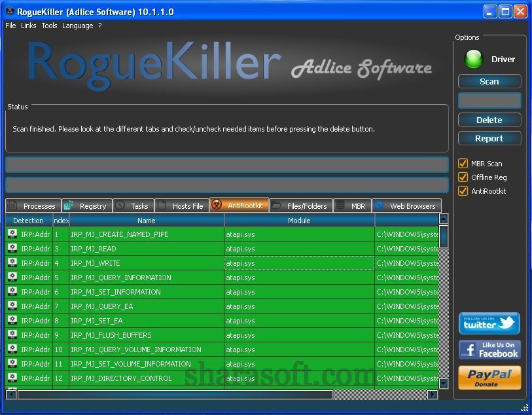Click the gear icon beside IRP_MJ_FLUSH_BUFFERS
Viewport: 532px width, 415px height.
[12, 334]
